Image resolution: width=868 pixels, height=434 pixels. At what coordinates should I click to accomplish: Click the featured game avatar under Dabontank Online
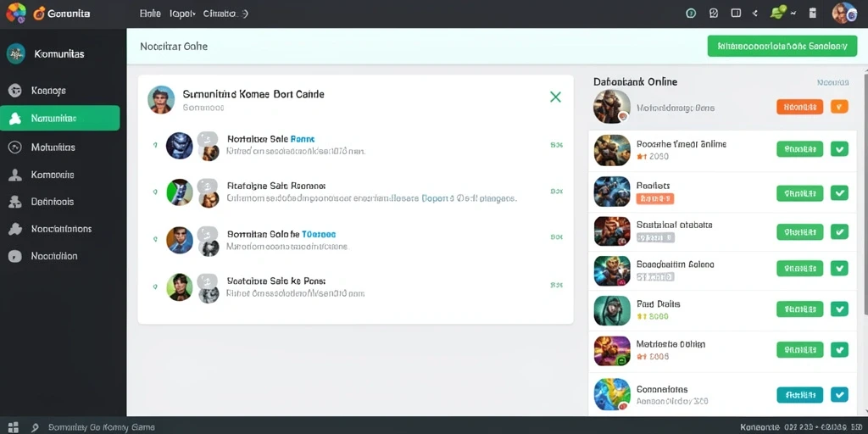pyautogui.click(x=612, y=106)
